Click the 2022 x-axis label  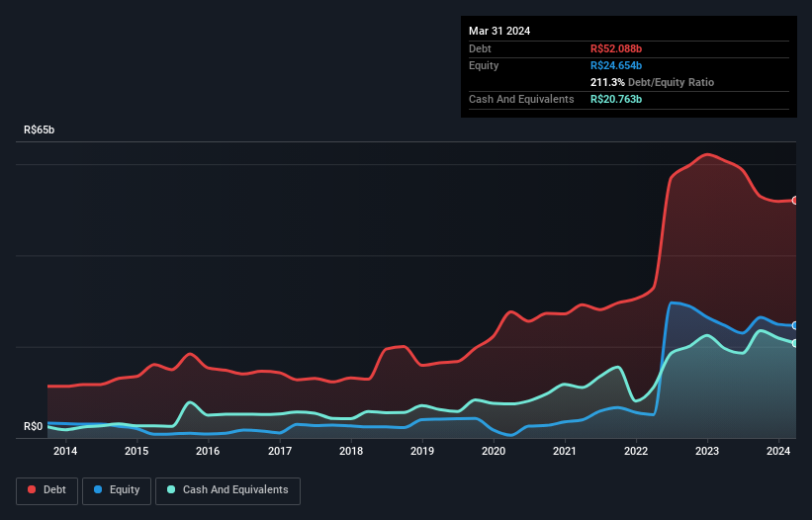point(636,451)
